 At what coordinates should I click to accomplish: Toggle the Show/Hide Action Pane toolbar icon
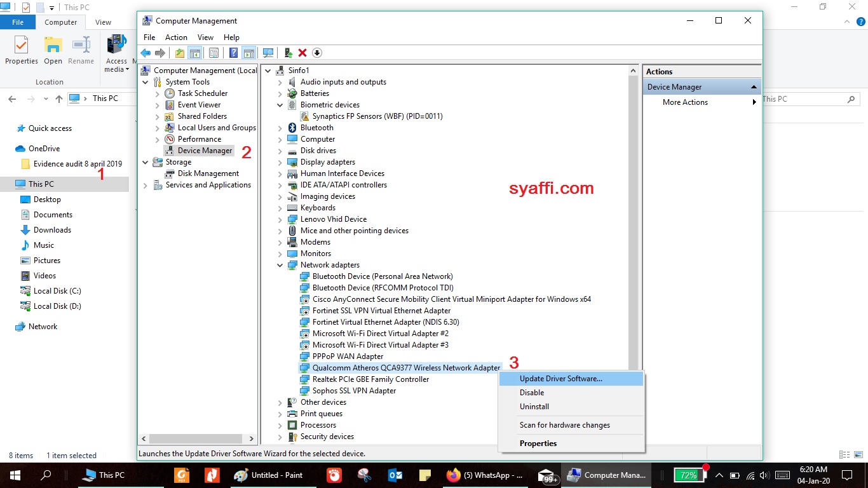(248, 53)
